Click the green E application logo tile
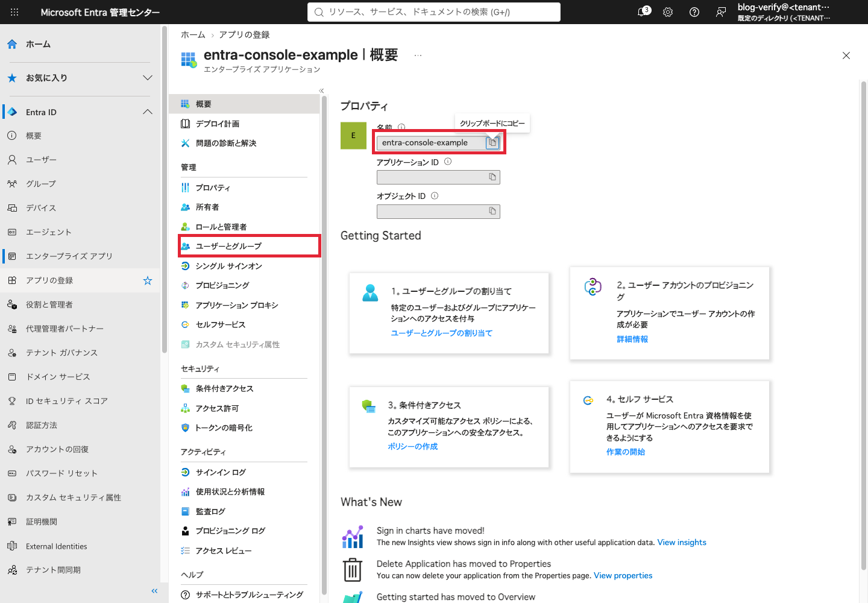Screen dimensions: 868x603 (353, 136)
